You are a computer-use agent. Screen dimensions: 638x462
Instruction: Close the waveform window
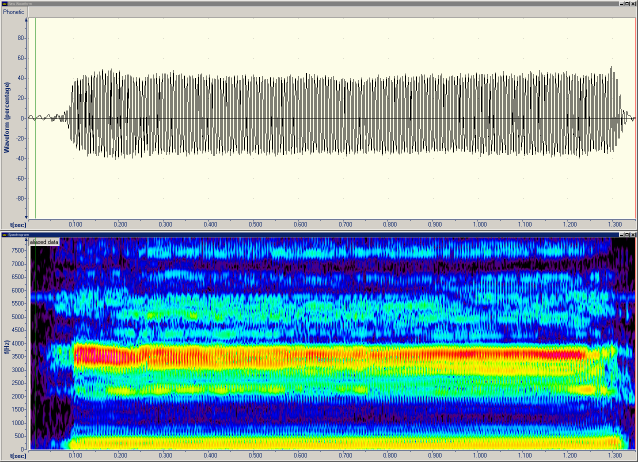pyautogui.click(x=633, y=4)
